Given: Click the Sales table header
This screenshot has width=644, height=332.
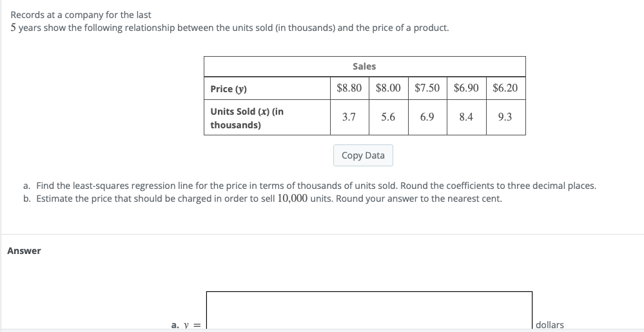Looking at the screenshot, I should 365,66.
